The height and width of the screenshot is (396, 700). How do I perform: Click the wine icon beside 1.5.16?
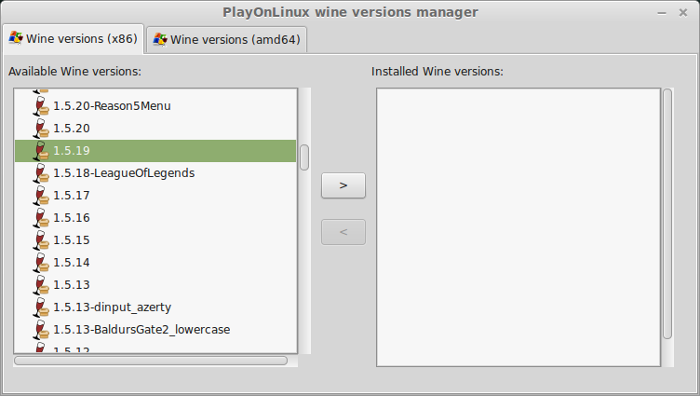click(41, 218)
